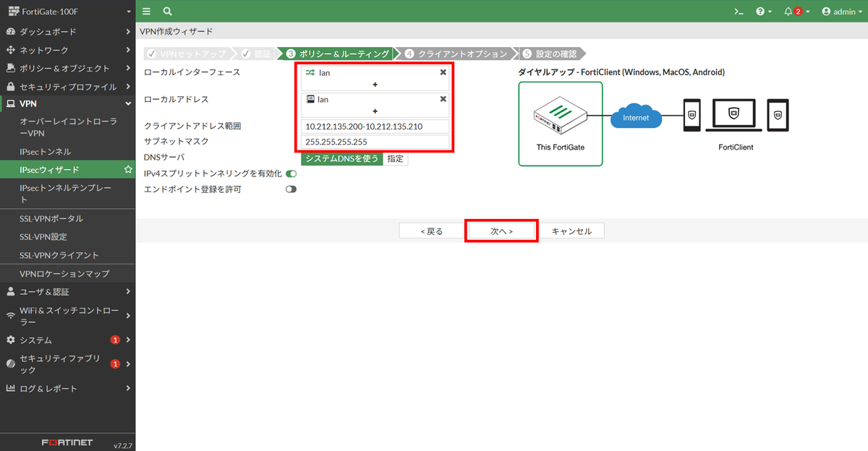Click the VPN作成ウィザード page title

[x=176, y=32]
